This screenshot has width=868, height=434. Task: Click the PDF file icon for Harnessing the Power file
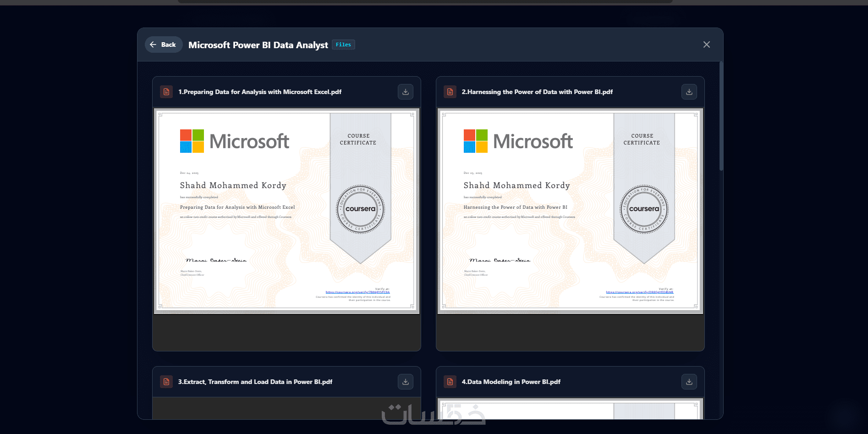click(450, 92)
